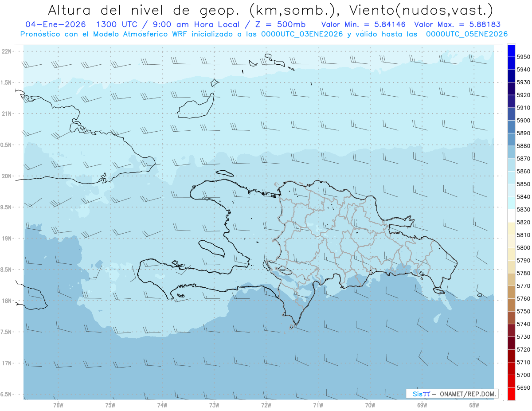Click the longitude label '76W'
The image size is (532, 411).
click(58, 405)
